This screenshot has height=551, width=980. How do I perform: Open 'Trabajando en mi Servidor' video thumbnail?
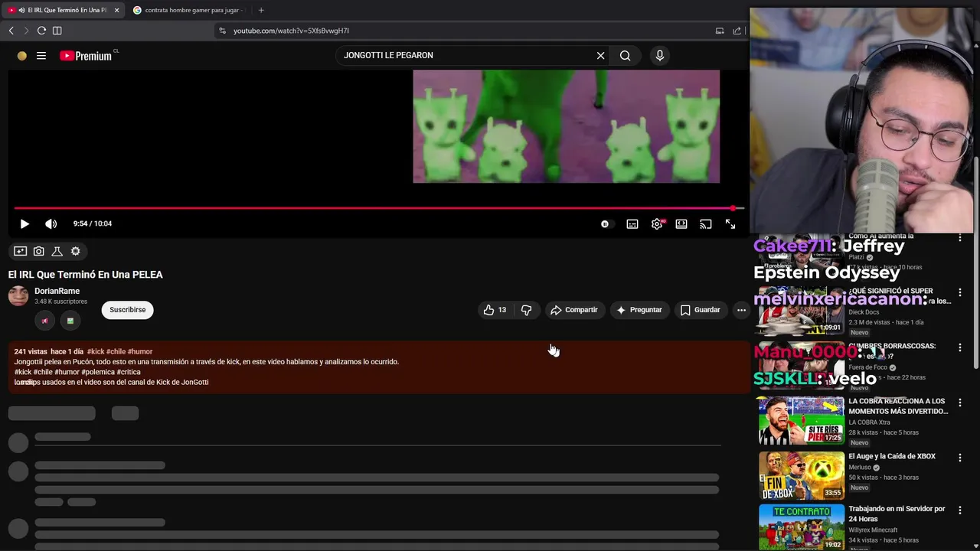801,527
